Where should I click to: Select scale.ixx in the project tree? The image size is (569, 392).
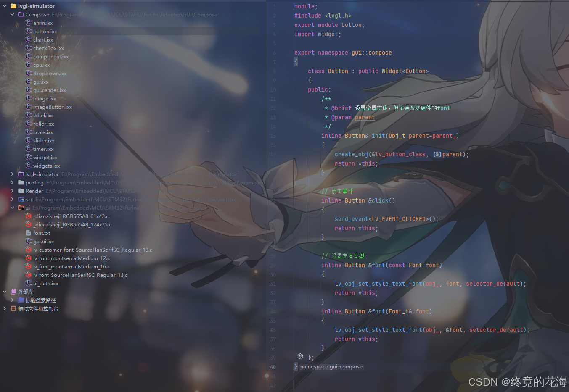pos(43,132)
